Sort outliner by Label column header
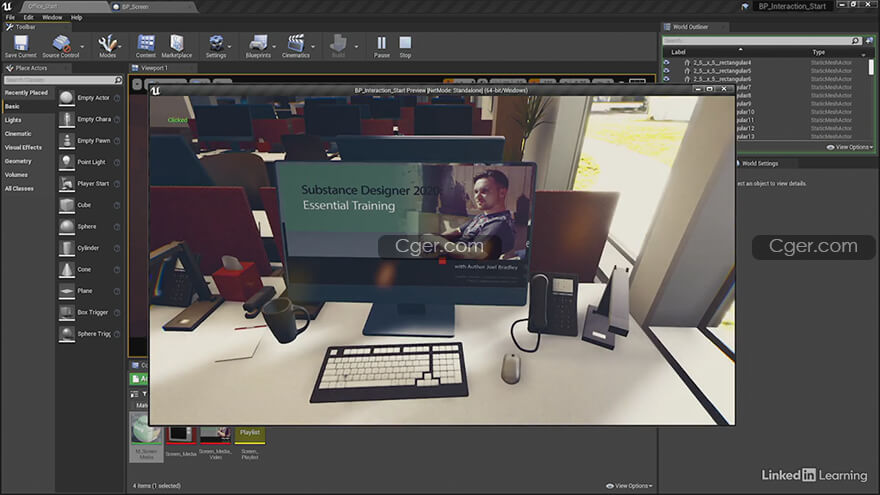880x495 pixels. [679, 52]
